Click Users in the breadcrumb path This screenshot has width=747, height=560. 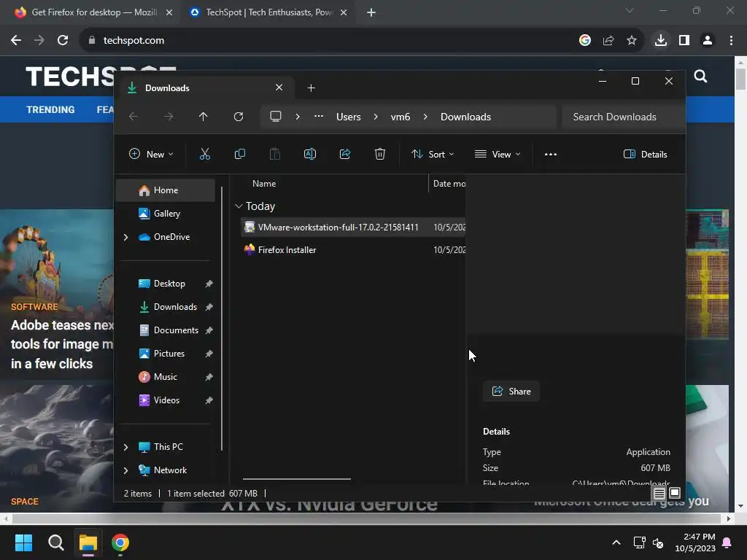pos(348,117)
